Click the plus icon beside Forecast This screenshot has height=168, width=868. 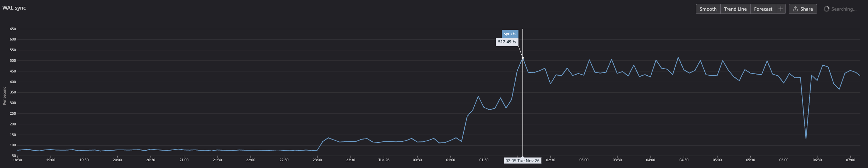coord(781,9)
